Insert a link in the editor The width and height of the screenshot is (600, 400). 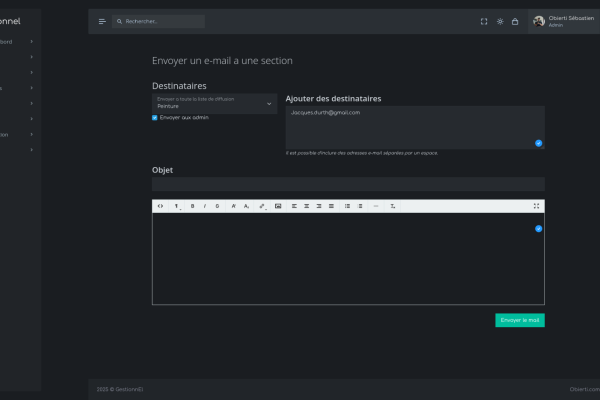pos(262,206)
